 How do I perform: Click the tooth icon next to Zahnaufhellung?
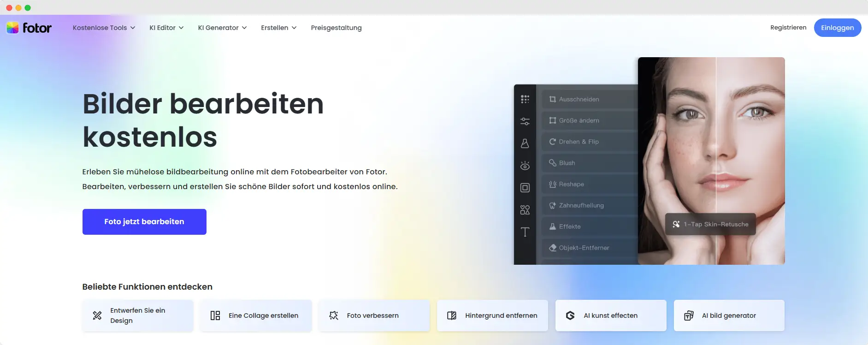click(x=553, y=205)
